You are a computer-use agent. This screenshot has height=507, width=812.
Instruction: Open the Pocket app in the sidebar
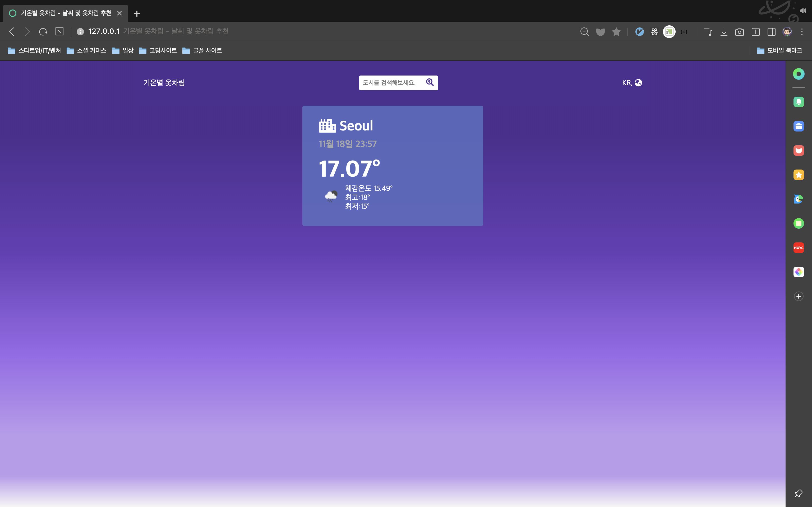coord(799,151)
